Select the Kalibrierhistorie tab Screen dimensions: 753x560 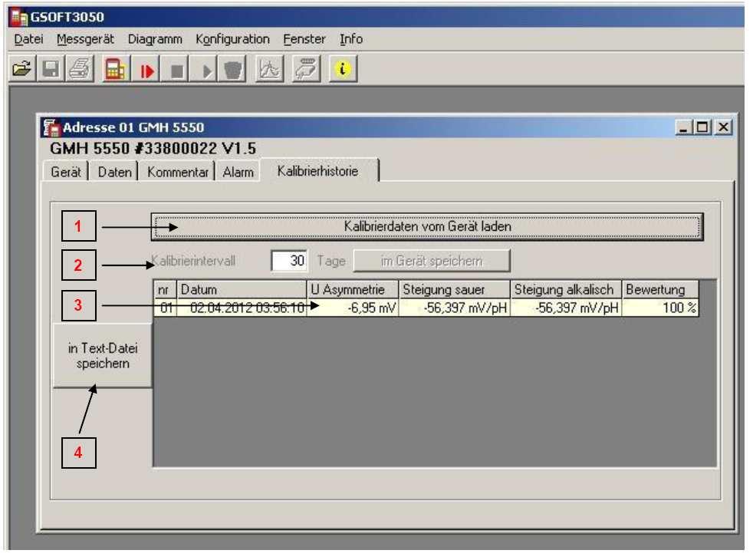pyautogui.click(x=319, y=171)
